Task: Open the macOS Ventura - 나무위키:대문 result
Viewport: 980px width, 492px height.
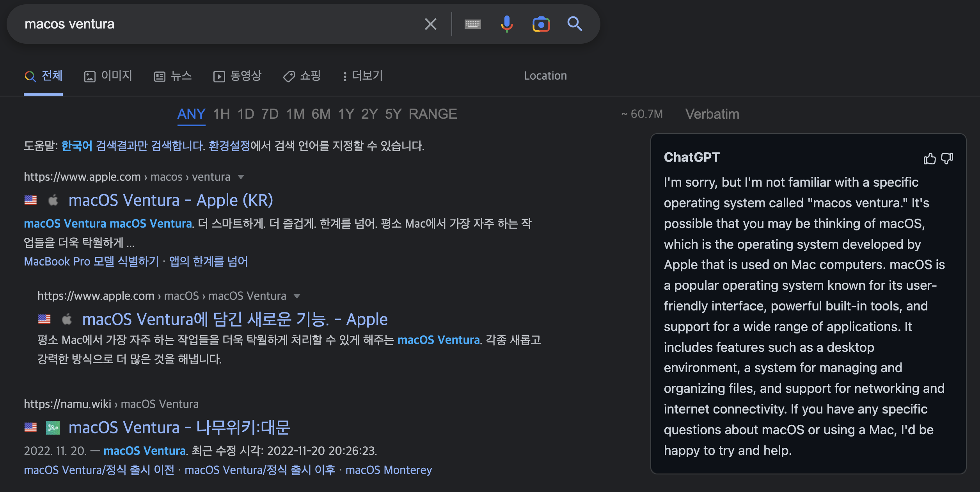Action: click(x=179, y=428)
